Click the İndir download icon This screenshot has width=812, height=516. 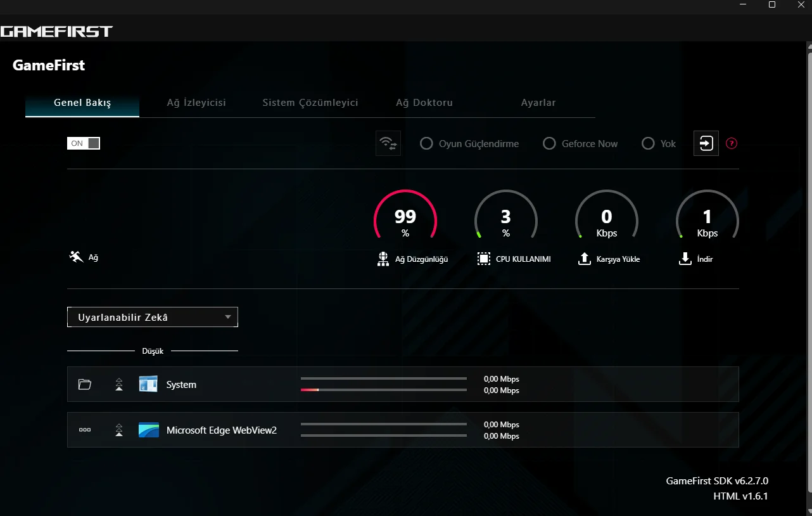pos(685,259)
